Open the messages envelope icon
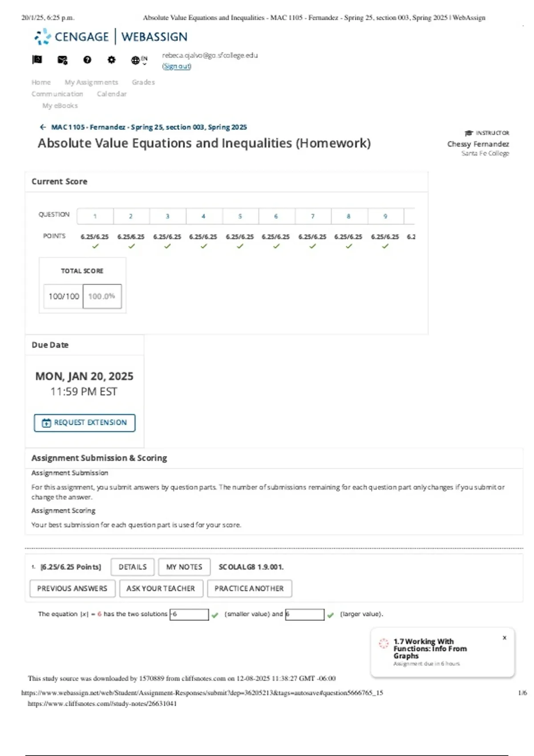 click(62, 60)
